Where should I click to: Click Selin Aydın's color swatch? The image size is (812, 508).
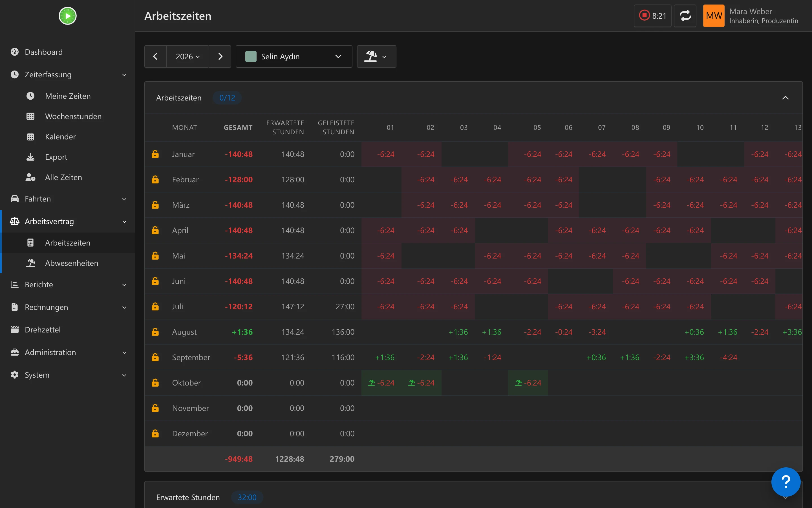pyautogui.click(x=251, y=56)
